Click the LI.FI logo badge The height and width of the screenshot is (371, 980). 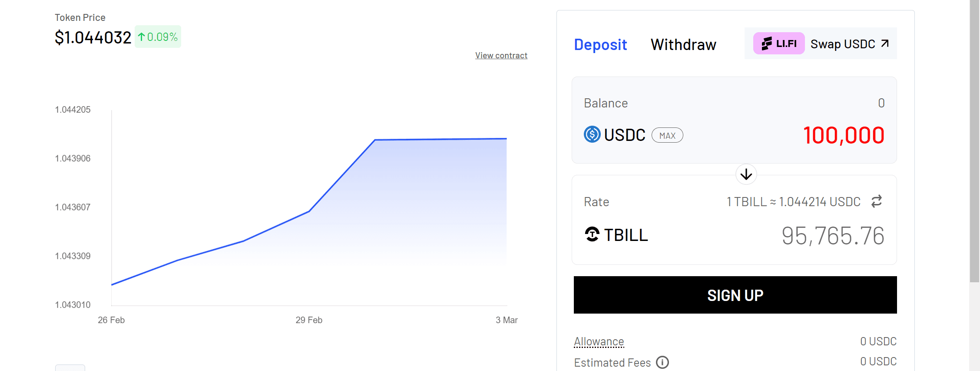778,43
